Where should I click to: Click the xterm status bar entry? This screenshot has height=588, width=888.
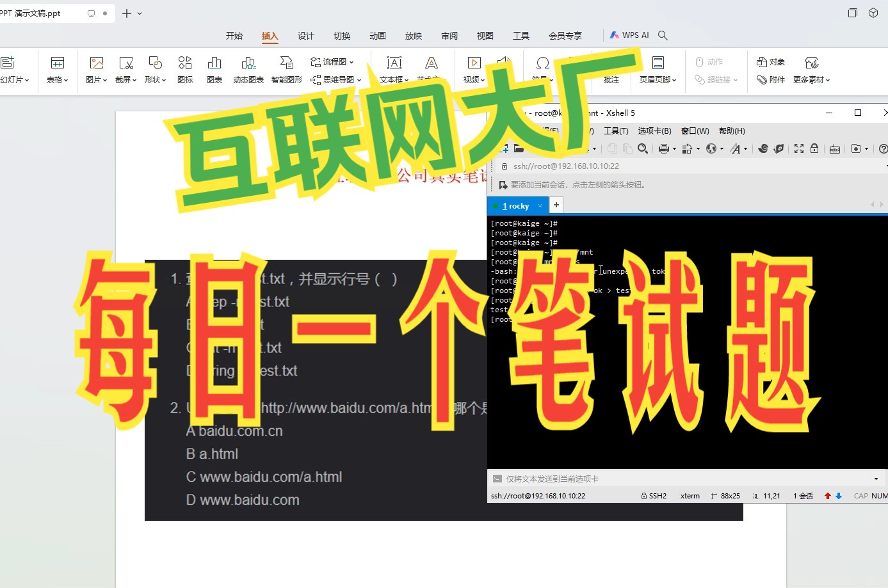(690, 496)
